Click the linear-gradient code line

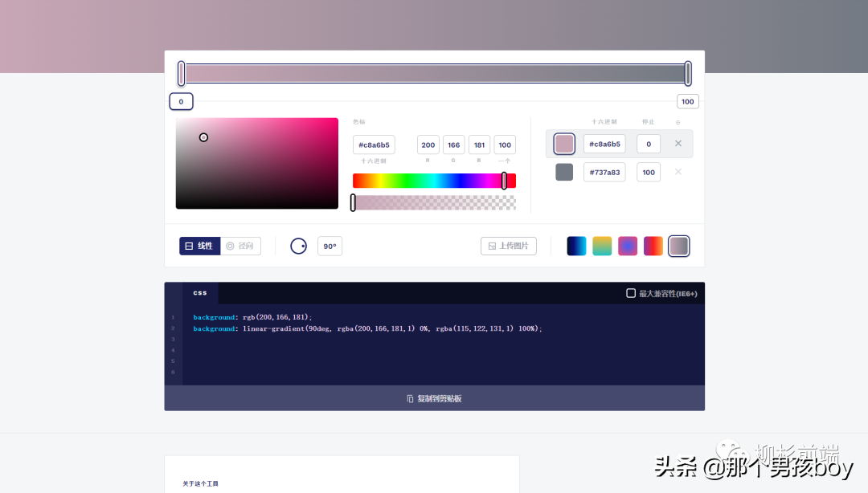[367, 328]
